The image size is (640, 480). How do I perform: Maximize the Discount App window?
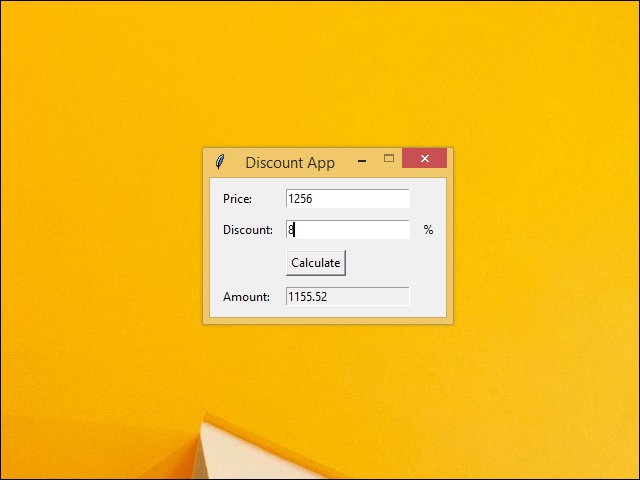pos(389,158)
